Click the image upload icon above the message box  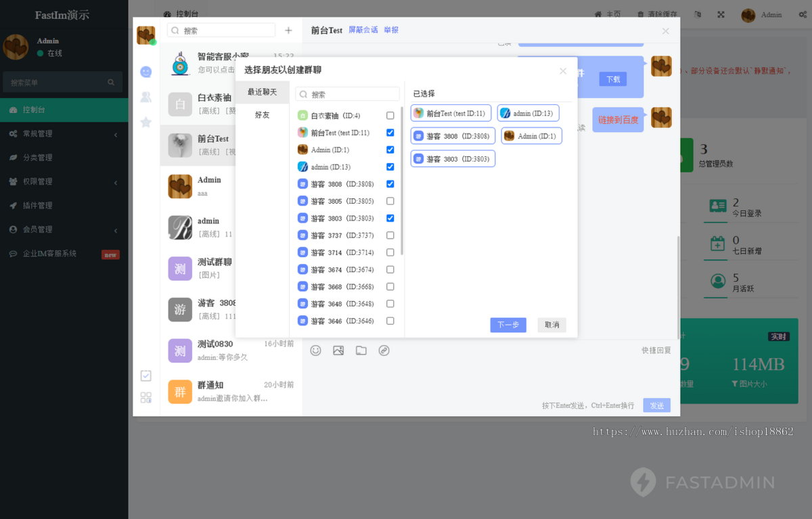[338, 351]
